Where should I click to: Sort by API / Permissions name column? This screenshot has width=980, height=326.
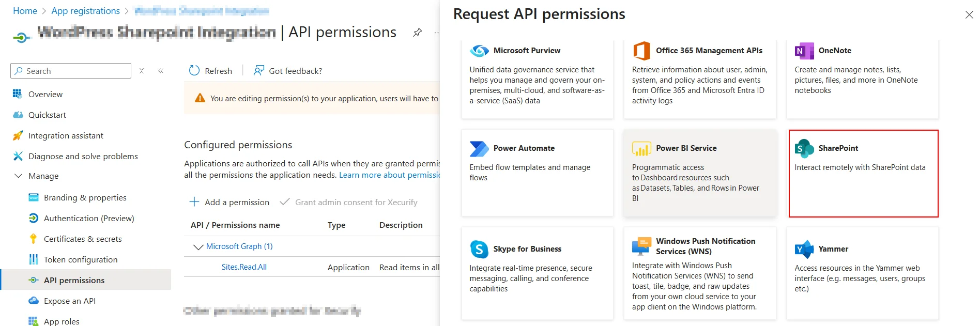click(x=235, y=225)
